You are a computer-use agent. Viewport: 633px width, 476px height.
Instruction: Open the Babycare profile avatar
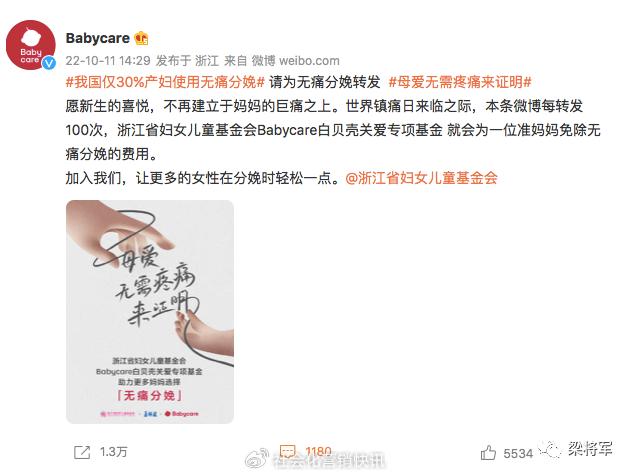pyautogui.click(x=31, y=45)
